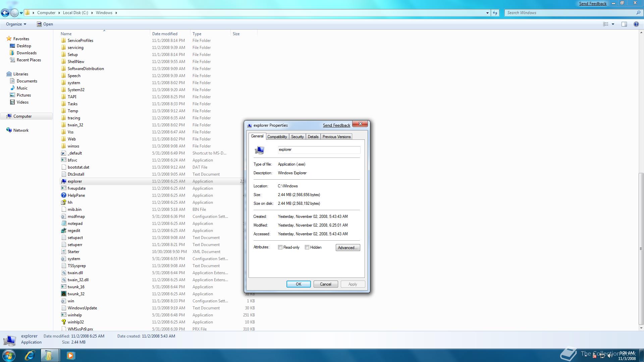
Task: Click the change view icon
Action: [606, 24]
